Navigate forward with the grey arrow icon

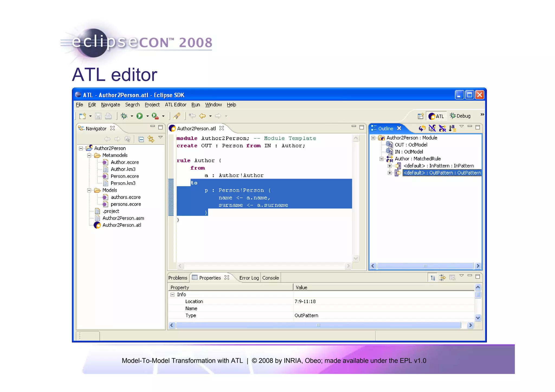pyautogui.click(x=218, y=116)
